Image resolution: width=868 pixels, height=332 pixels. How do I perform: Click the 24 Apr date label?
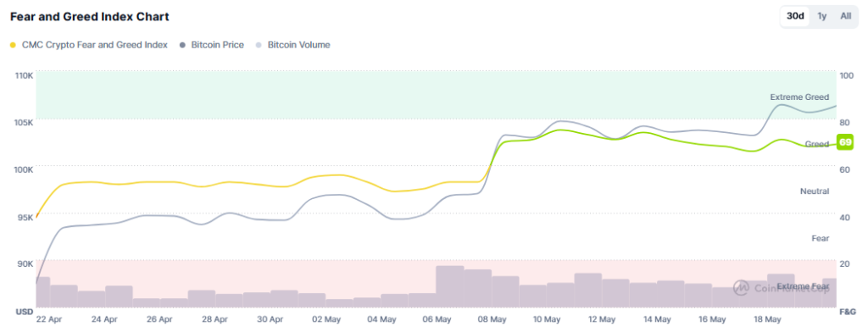point(104,320)
